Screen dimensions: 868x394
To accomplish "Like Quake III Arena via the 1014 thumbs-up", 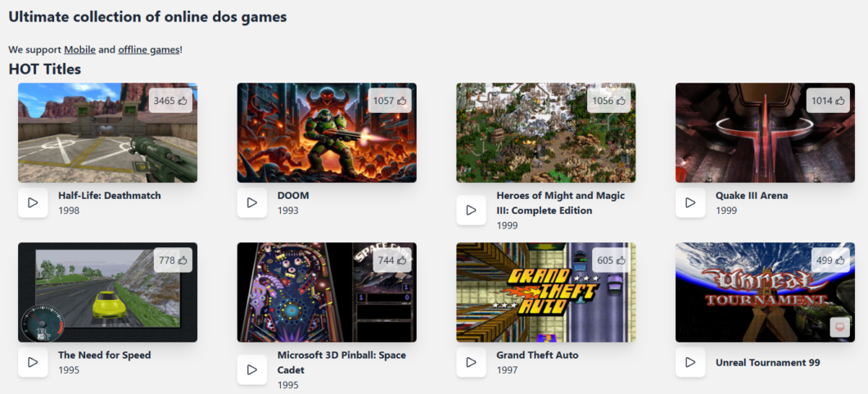I will coord(828,101).
